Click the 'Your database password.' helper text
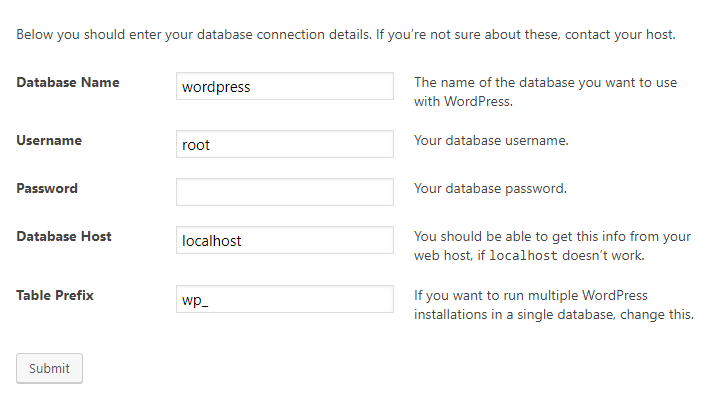716x399 pixels. (x=490, y=188)
